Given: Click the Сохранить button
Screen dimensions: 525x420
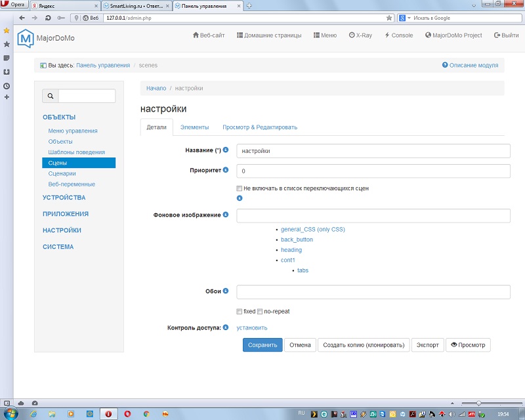Looking at the screenshot, I should [x=262, y=345].
